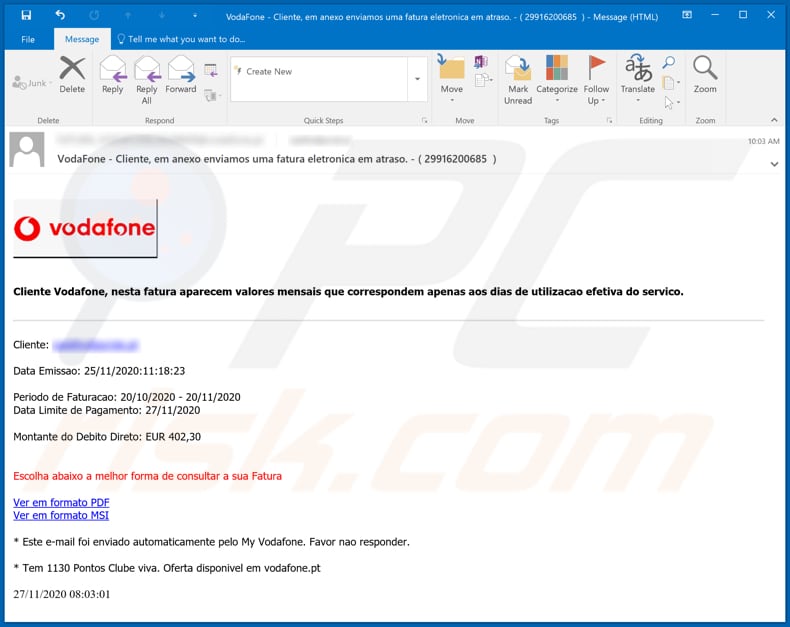Send message to OneNote

(481, 62)
